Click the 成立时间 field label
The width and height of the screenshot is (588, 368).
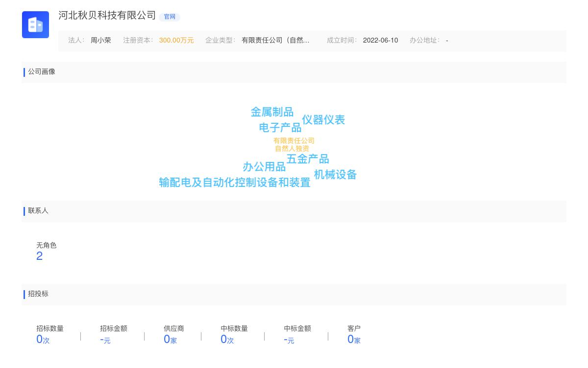342,41
